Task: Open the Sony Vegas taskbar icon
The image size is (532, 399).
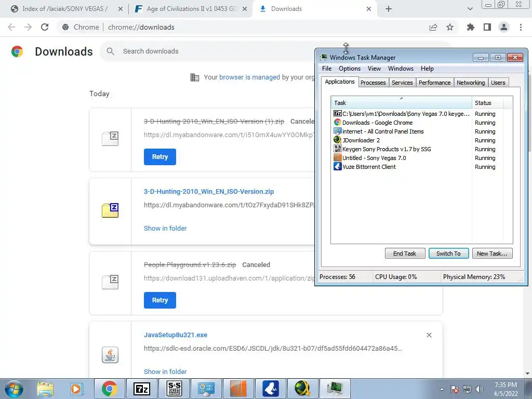Action: click(x=238, y=389)
